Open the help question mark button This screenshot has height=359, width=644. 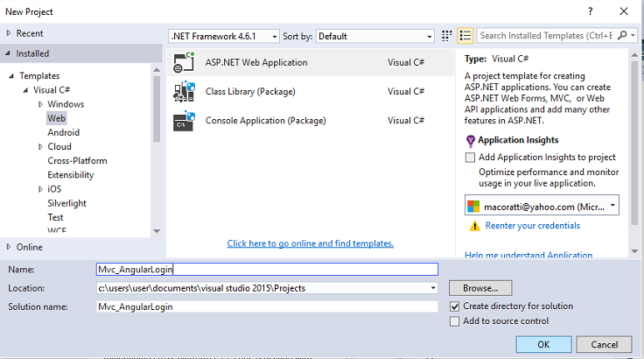[x=591, y=11]
